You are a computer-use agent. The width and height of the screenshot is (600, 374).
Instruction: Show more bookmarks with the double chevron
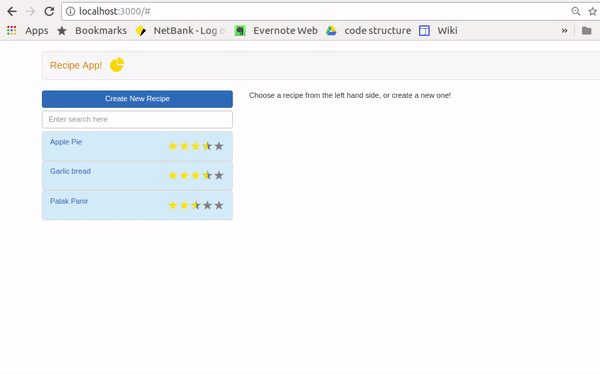[x=564, y=31]
